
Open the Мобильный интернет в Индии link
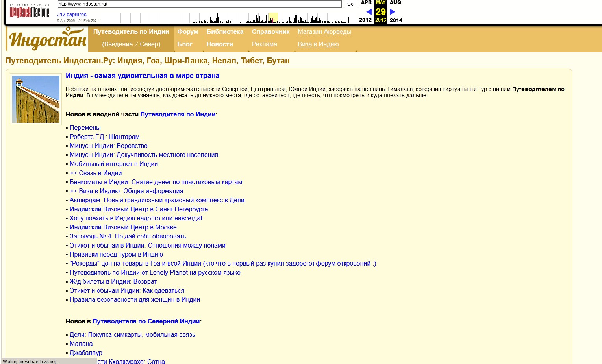113,164
